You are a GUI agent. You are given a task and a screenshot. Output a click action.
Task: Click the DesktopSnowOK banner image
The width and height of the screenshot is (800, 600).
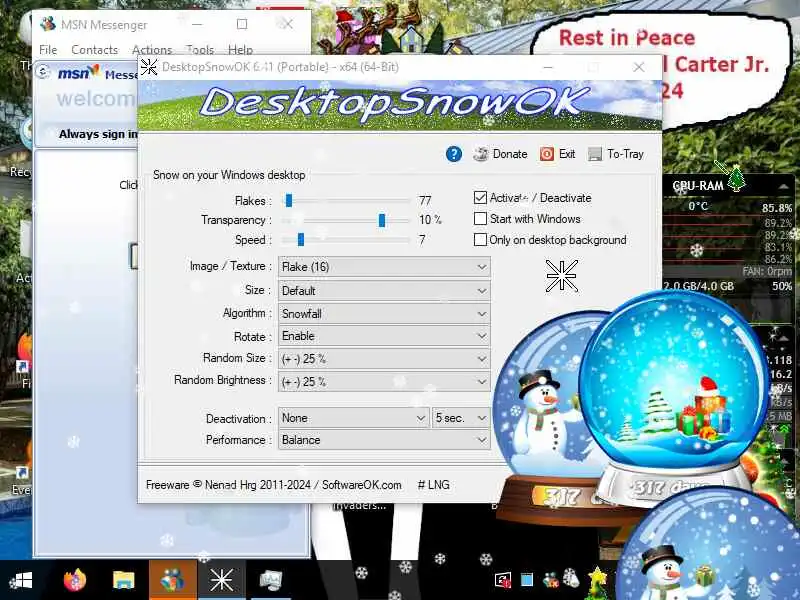pos(399,105)
